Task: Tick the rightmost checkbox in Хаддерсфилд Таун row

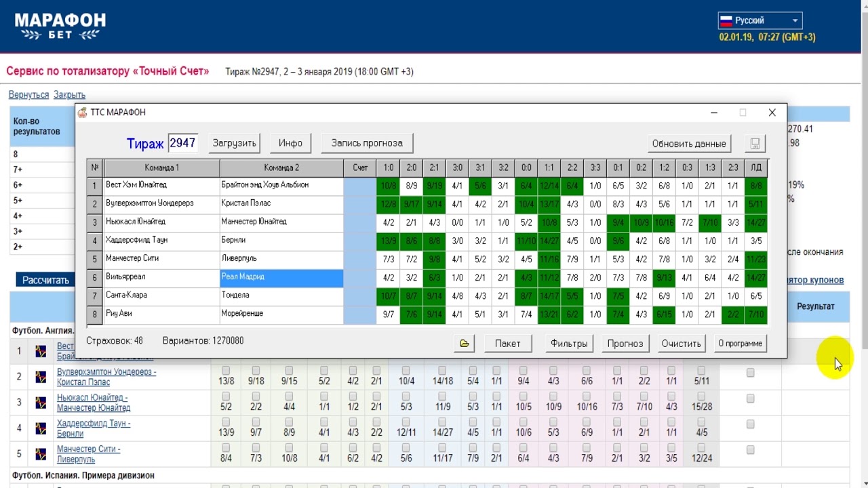Action: click(750, 424)
